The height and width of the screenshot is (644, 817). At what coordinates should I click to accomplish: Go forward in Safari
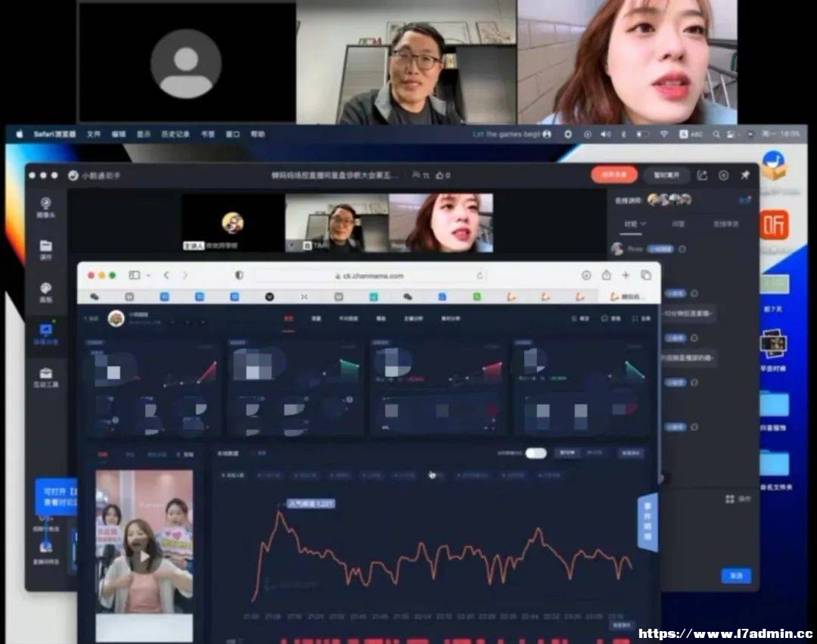point(185,275)
